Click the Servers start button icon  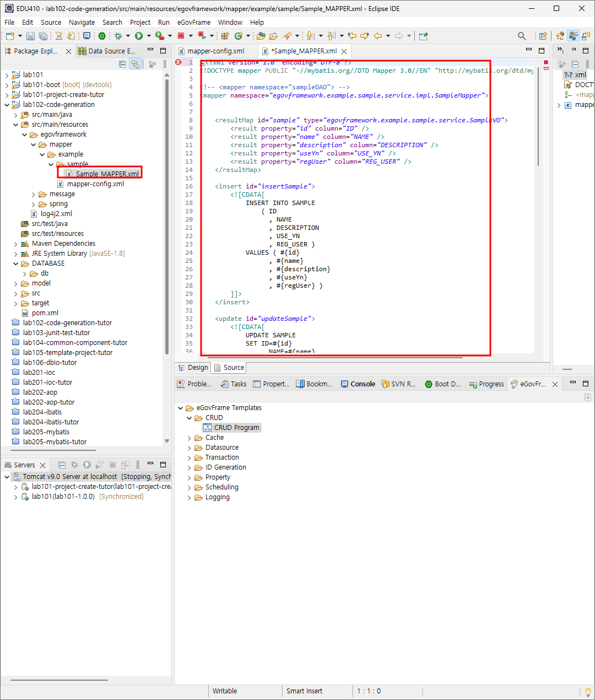click(x=87, y=465)
